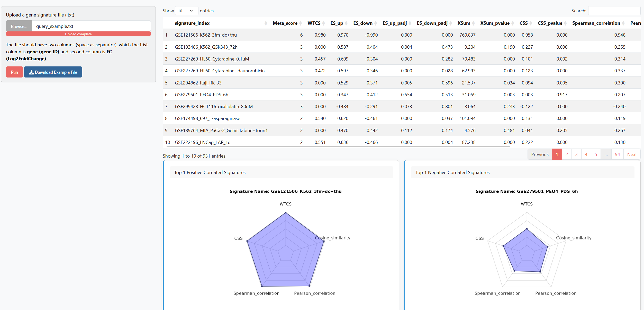Sort by XSum column header
This screenshot has width=644, height=310.
(x=464, y=23)
